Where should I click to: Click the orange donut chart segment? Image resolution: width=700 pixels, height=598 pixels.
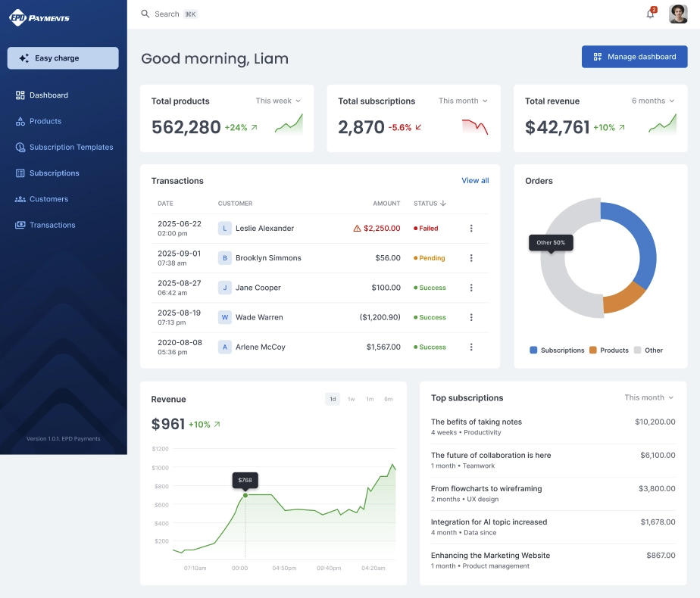click(623, 298)
